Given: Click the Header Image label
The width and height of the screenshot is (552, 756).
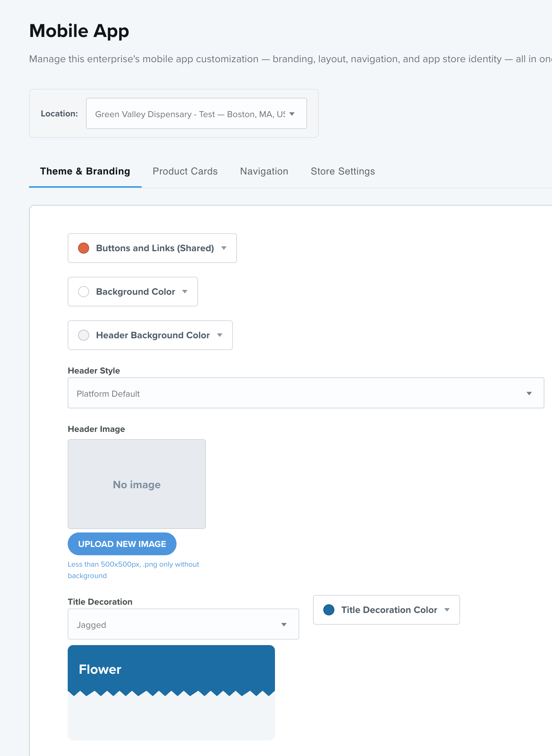Looking at the screenshot, I should [96, 429].
